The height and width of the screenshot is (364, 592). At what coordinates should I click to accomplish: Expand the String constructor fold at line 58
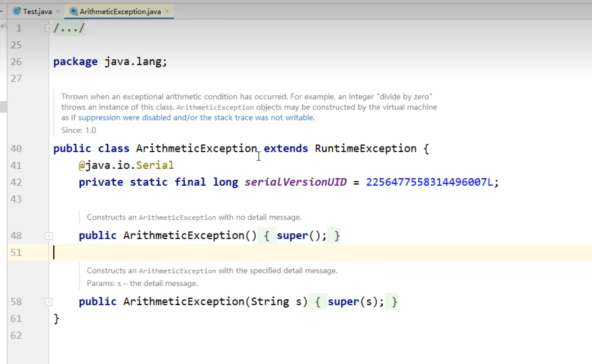pyautogui.click(x=49, y=302)
